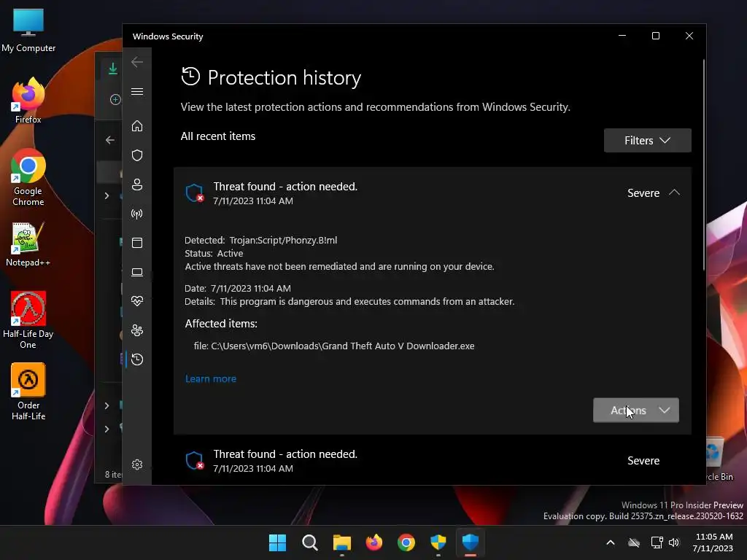Click the Protection history heading
747x560 pixels.
pyautogui.click(x=285, y=77)
